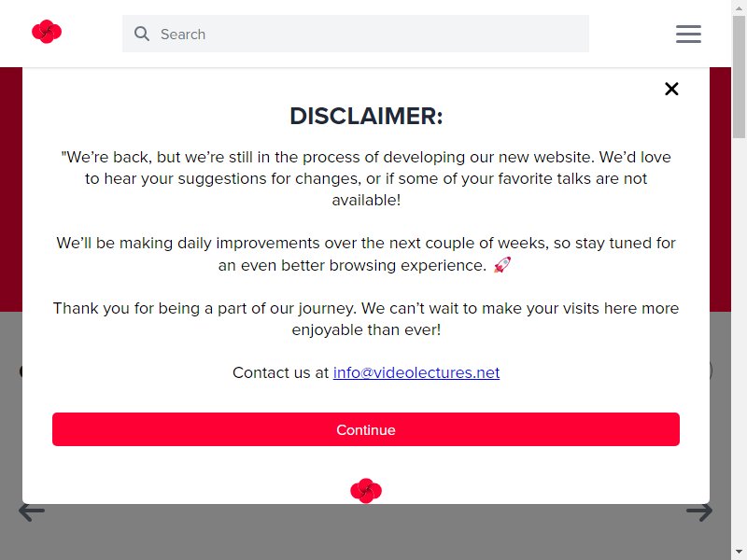The image size is (747, 560).
Task: Focus the Search input field
Action: click(x=356, y=34)
